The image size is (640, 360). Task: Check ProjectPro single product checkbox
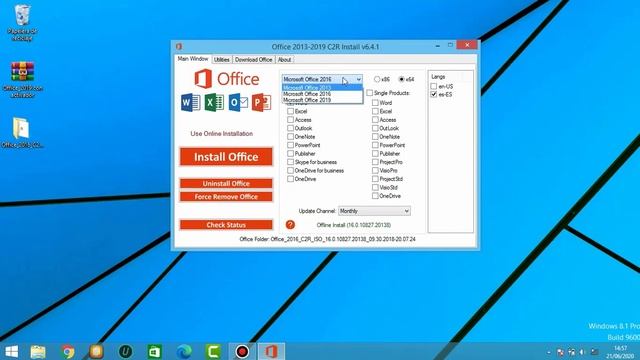[x=375, y=162]
